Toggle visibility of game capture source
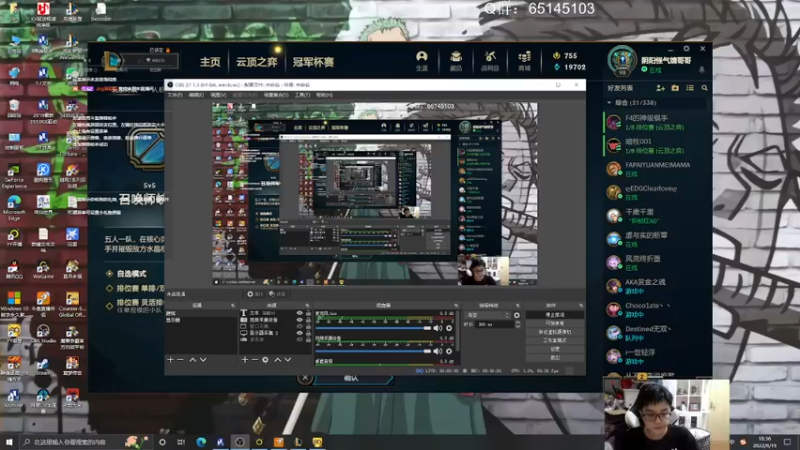This screenshot has width=800, height=450. click(x=299, y=339)
